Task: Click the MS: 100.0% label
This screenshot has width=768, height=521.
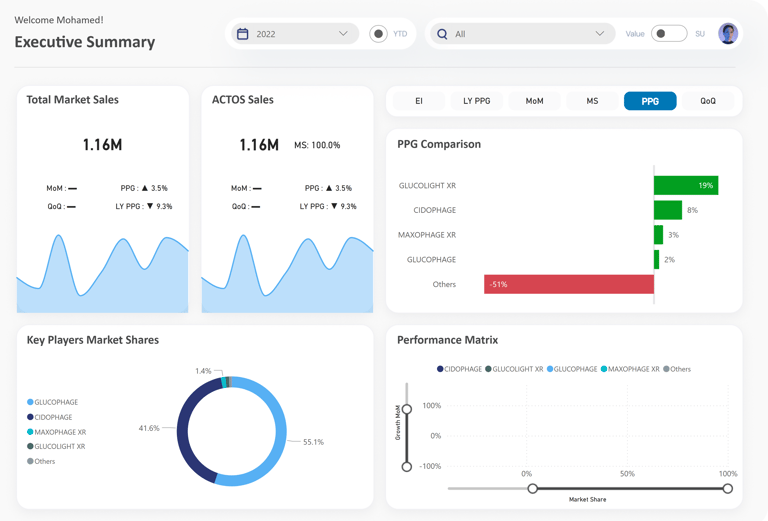Action: point(317,145)
